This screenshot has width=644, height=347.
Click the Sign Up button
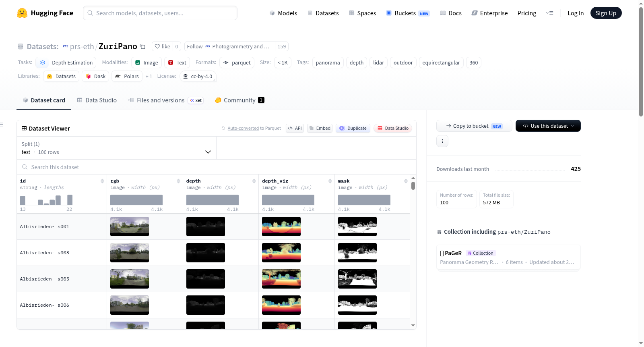tap(606, 13)
